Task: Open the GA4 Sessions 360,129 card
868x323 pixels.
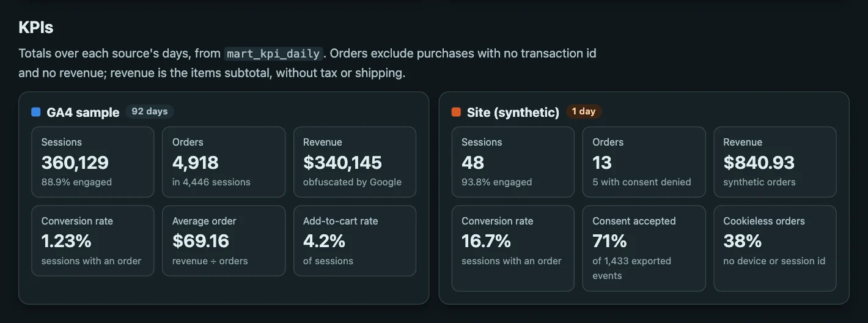Action: coord(93,162)
